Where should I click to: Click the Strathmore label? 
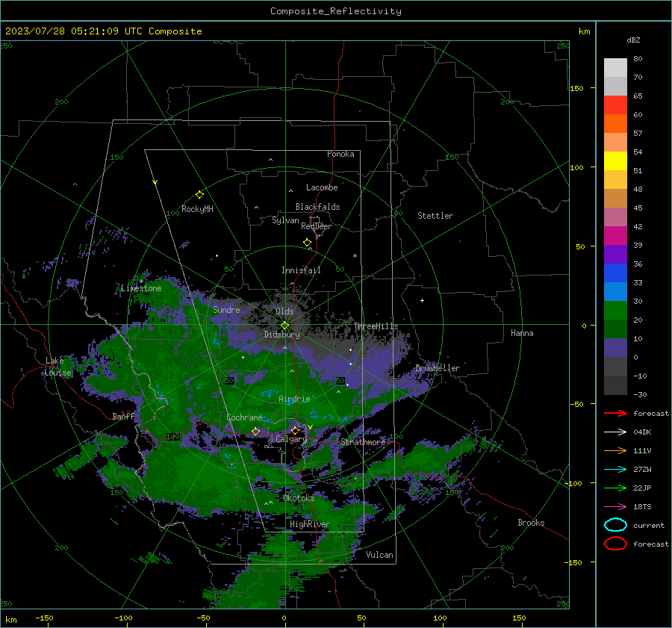coord(363,442)
